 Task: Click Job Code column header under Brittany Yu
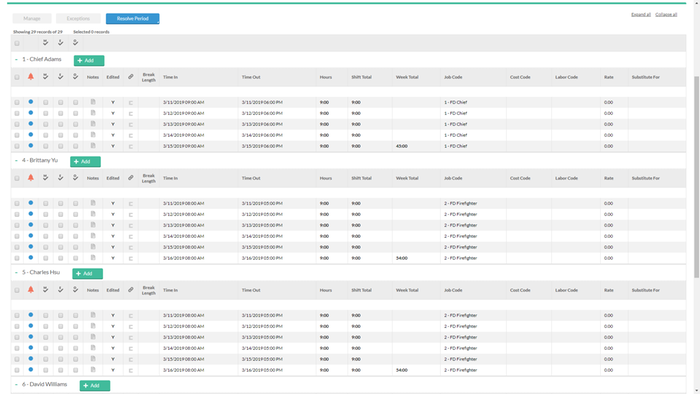pyautogui.click(x=453, y=178)
